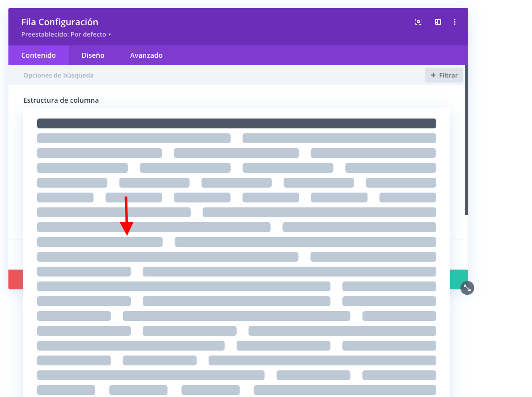This screenshot has width=532, height=397.
Task: Click the modal vertical scrollbar
Action: tap(466, 140)
